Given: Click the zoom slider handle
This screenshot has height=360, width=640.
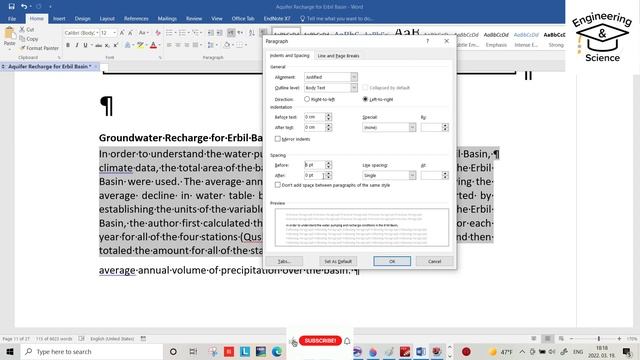Looking at the screenshot, I should (598, 338).
